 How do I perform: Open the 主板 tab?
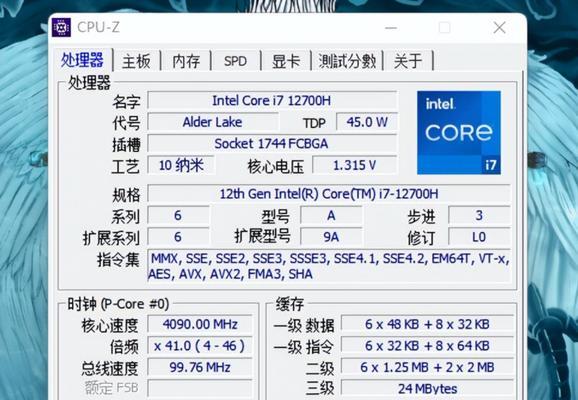[136, 61]
